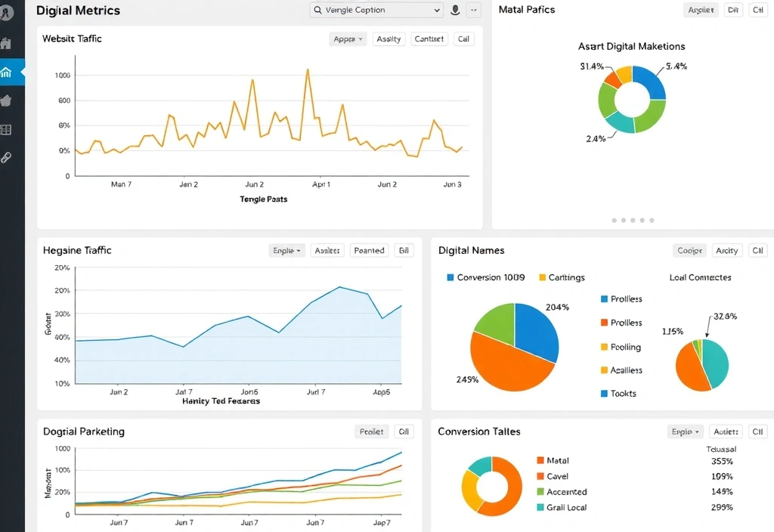This screenshot has height=532, width=774.
Task: Click the Poollet button in Dogrial Parketing
Action: 371,432
